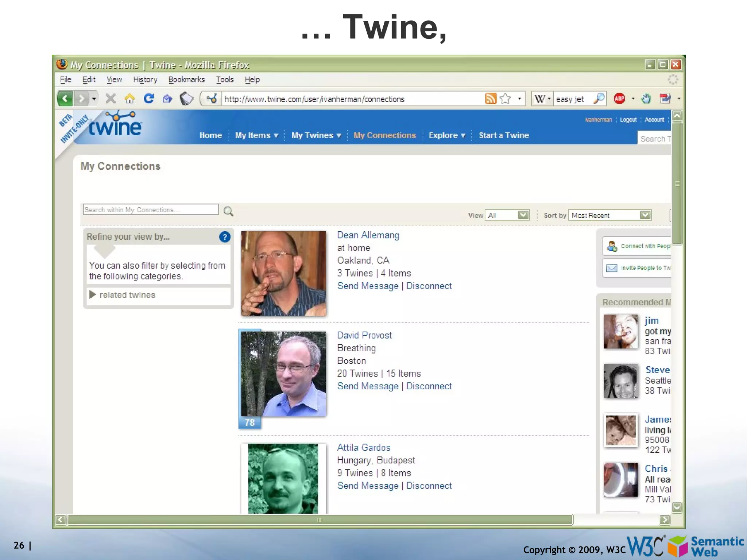Send Message to Dean Allemang
The height and width of the screenshot is (560, 747).
point(368,286)
